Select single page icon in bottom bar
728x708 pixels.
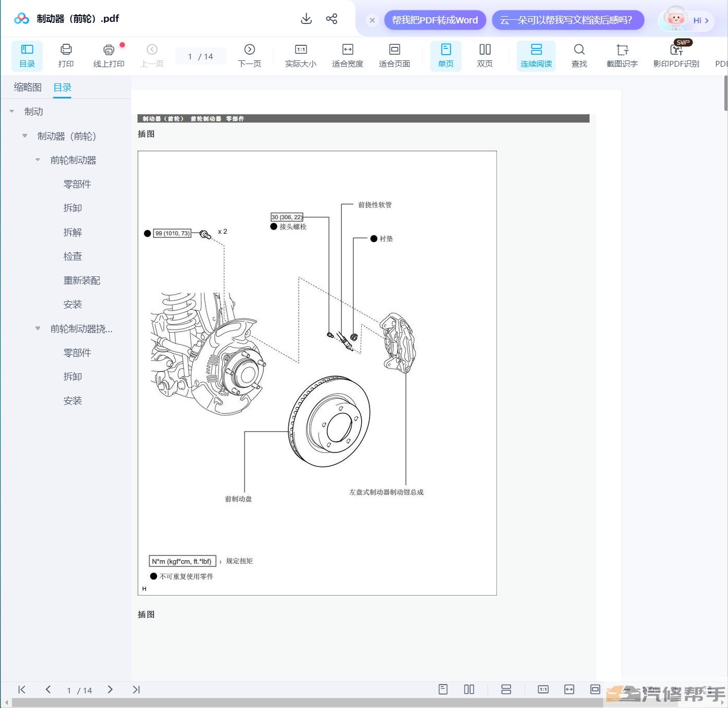[443, 689]
